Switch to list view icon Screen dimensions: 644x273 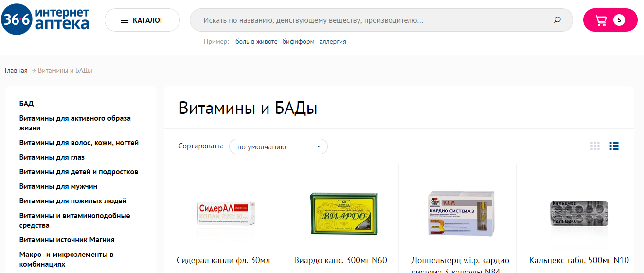click(614, 146)
